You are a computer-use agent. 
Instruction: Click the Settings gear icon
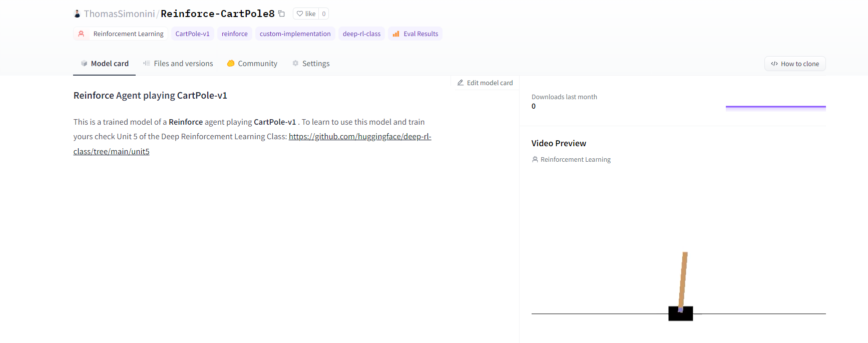click(295, 64)
